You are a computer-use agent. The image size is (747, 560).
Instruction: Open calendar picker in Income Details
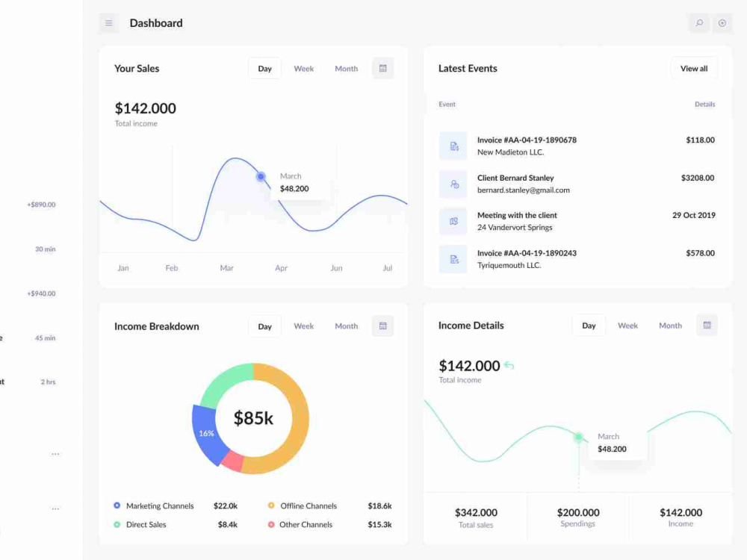707,326
